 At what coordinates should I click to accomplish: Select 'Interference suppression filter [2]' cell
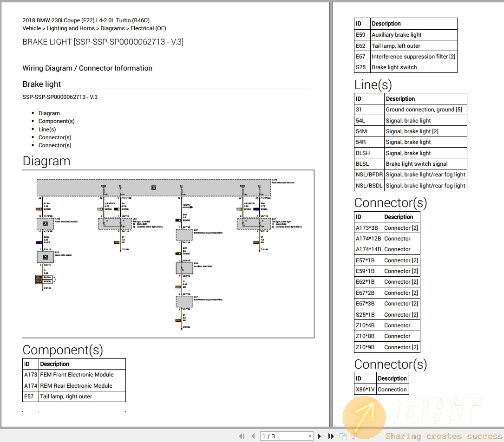coord(414,57)
